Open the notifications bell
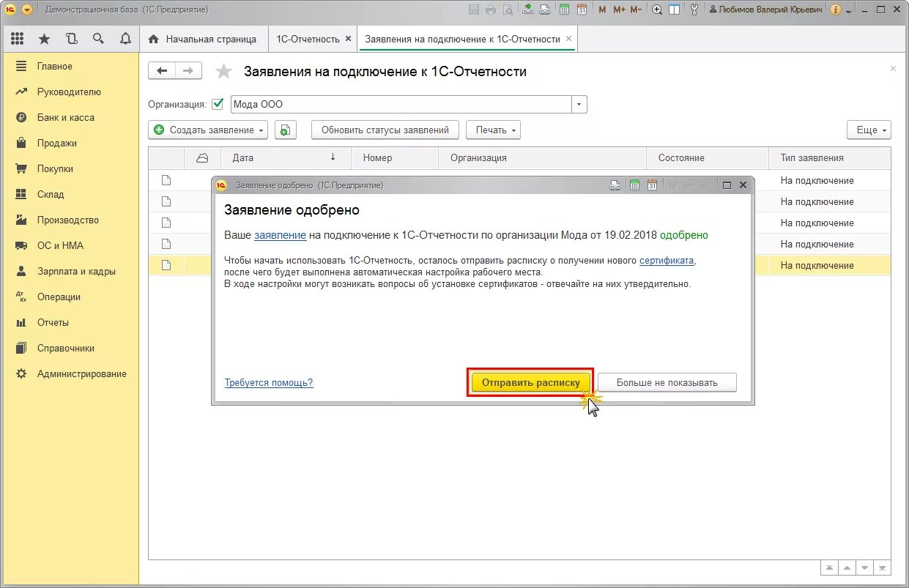909x588 pixels. (125, 39)
